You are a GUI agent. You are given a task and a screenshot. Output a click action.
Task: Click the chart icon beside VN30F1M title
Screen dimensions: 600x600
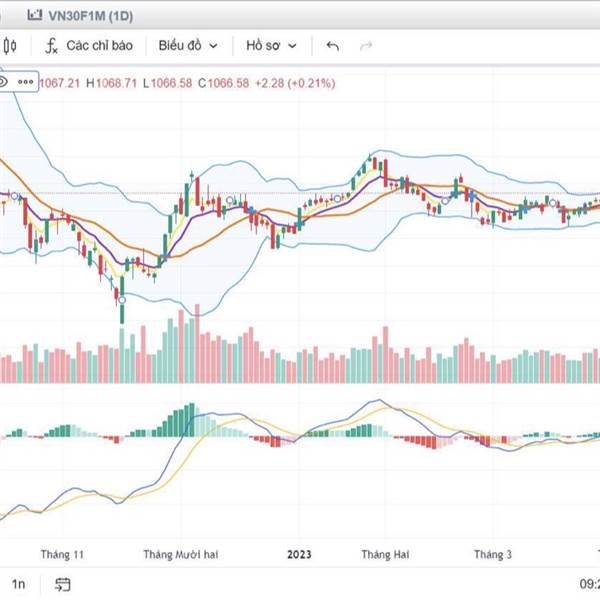(36, 14)
